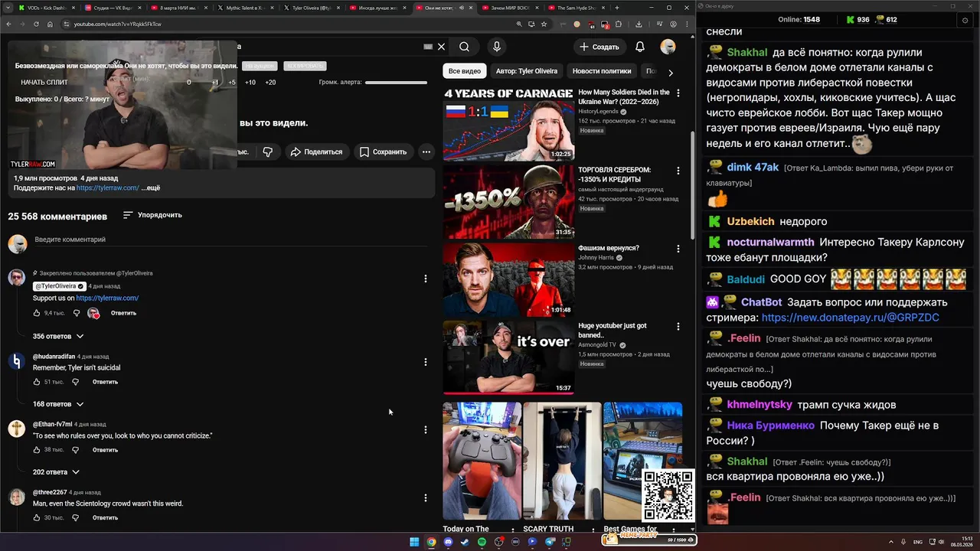The image size is (980, 551).
Task: Open menu for @Ethan-fv7ml comment
Action: (426, 430)
